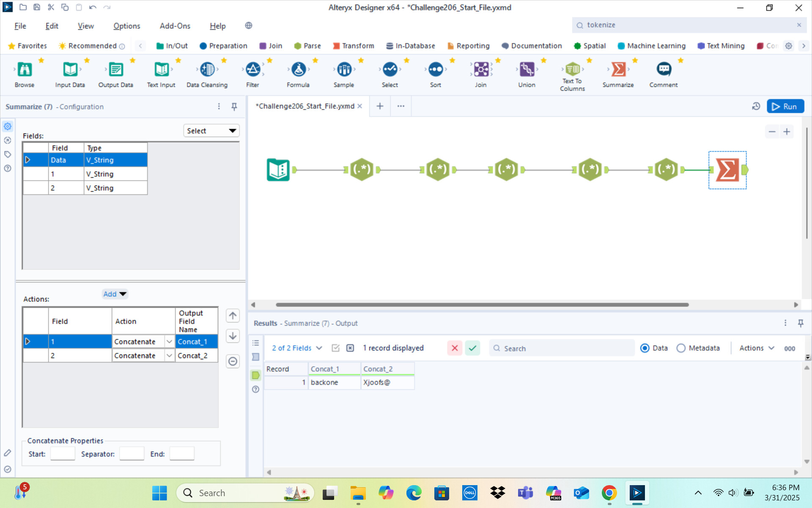Click the Data Cleansing tool
The height and width of the screenshot is (508, 812).
click(x=207, y=69)
